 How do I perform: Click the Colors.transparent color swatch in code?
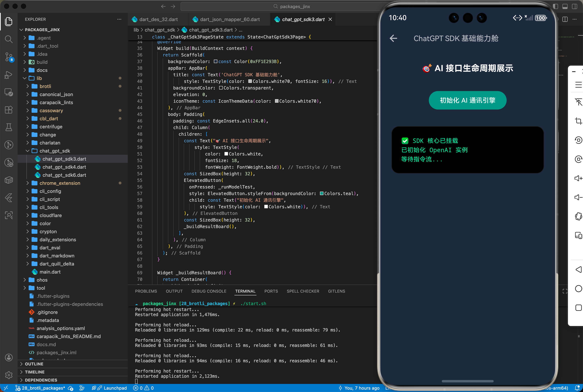pos(221,88)
